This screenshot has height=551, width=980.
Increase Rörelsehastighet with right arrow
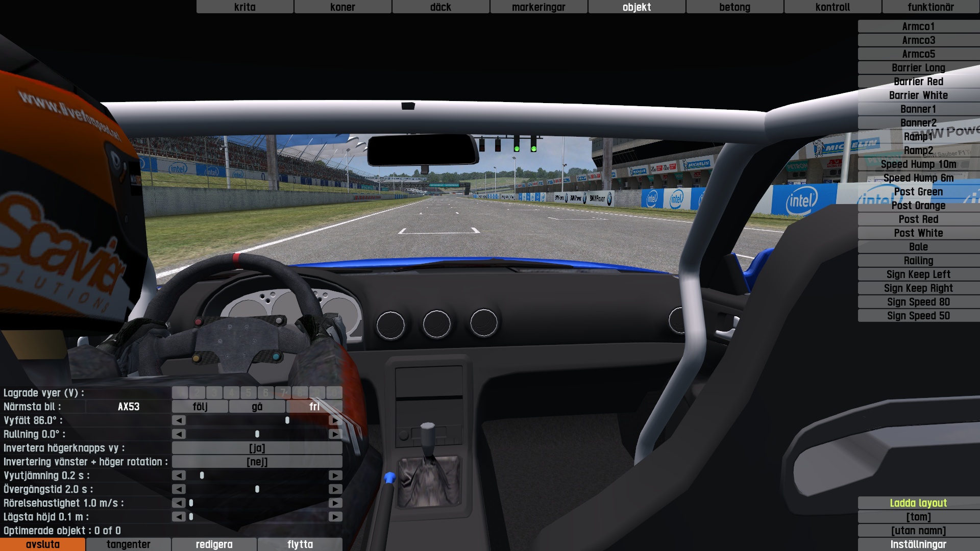pyautogui.click(x=335, y=503)
